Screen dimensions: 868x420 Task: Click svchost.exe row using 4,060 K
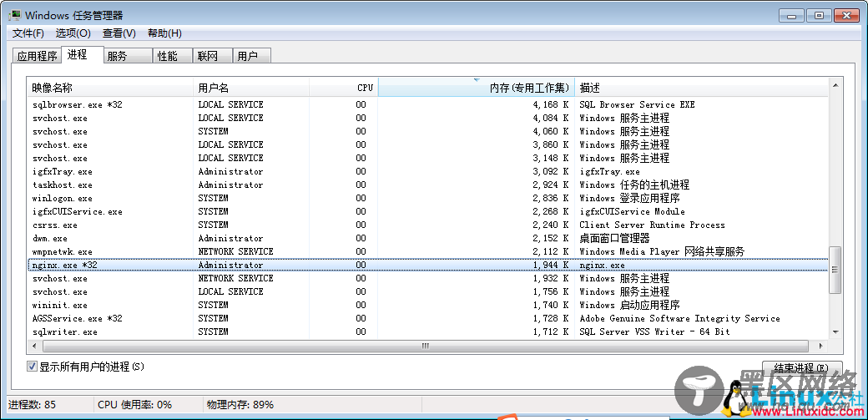coord(428,131)
